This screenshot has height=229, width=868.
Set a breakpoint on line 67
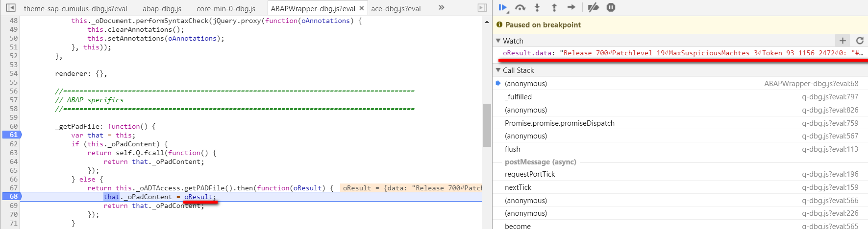click(13, 188)
